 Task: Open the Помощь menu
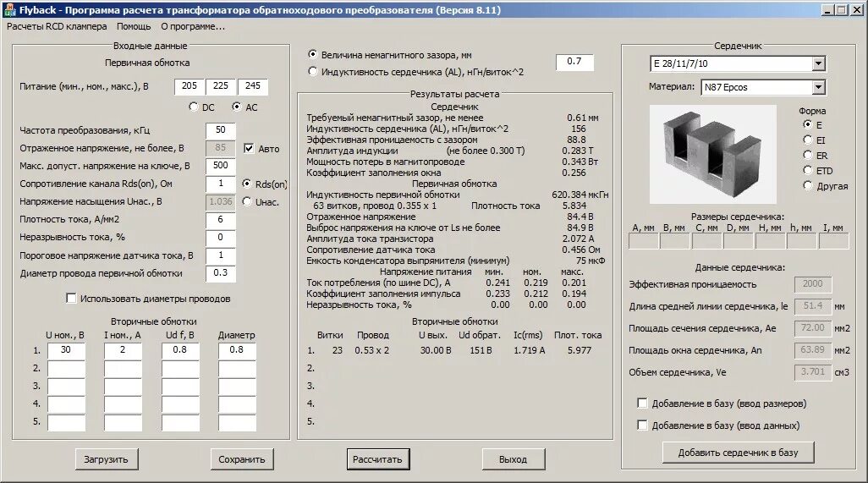pyautogui.click(x=134, y=26)
